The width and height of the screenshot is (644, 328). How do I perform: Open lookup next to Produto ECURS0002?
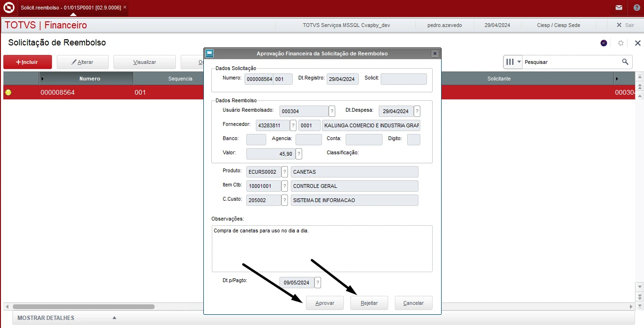click(285, 172)
